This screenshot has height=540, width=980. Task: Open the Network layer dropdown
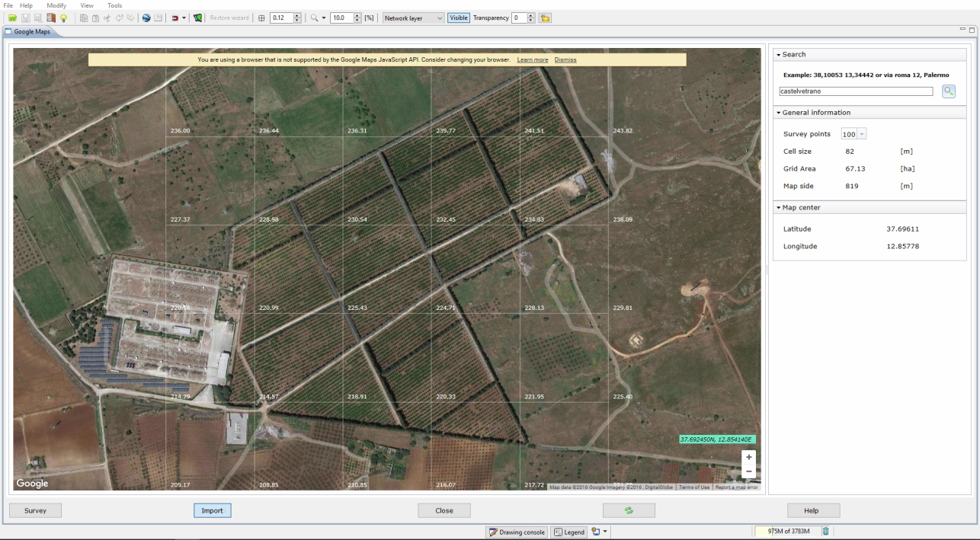[413, 18]
